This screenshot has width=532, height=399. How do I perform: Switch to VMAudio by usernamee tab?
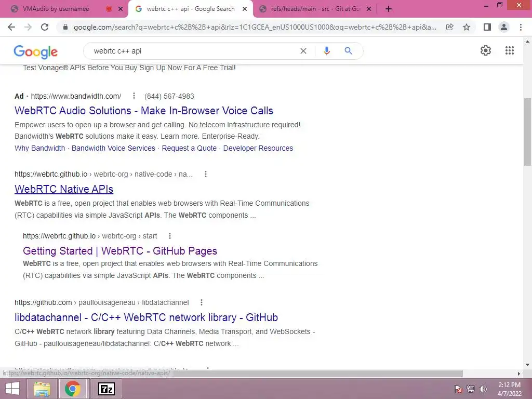point(56,9)
